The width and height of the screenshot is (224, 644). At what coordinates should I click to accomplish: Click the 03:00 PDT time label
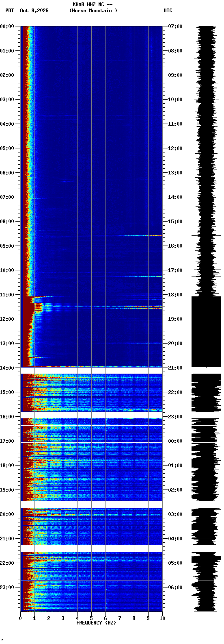[x=7, y=100]
